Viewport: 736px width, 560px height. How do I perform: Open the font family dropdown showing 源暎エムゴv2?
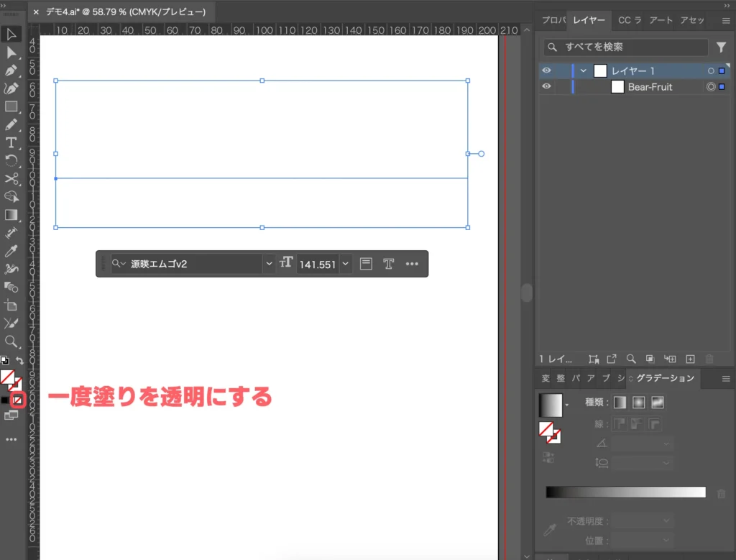[x=269, y=264]
